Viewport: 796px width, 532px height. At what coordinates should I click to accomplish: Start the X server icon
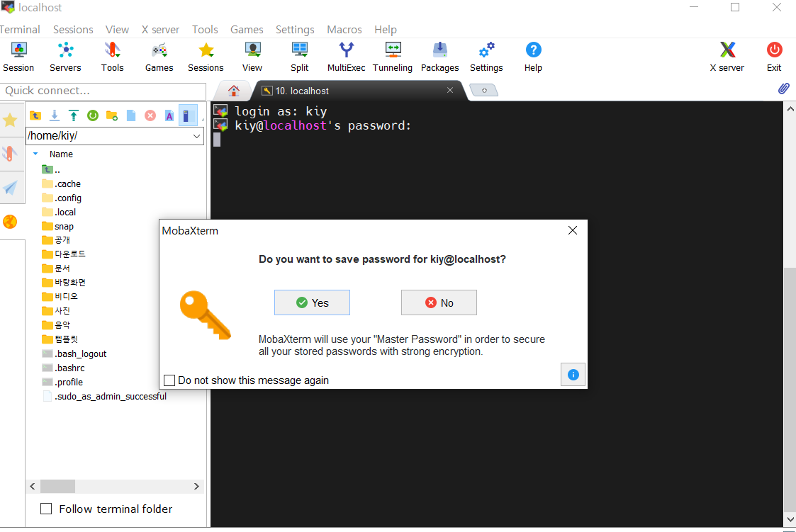[727, 57]
